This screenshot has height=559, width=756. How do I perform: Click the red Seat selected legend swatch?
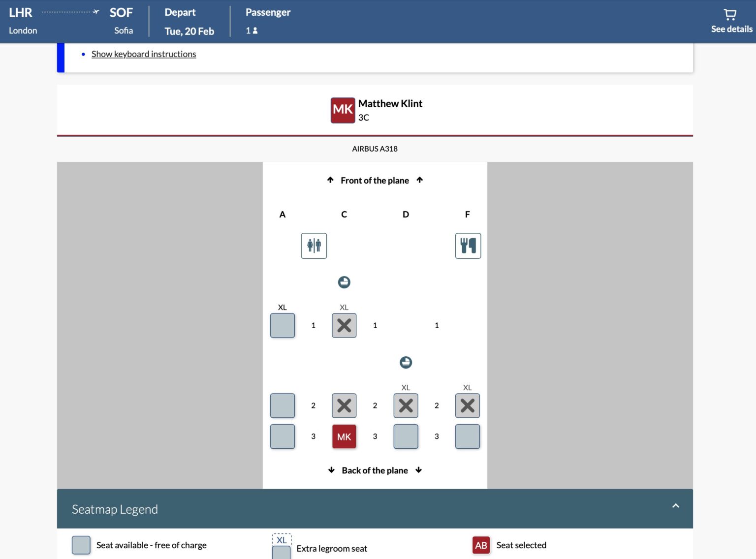point(481,545)
